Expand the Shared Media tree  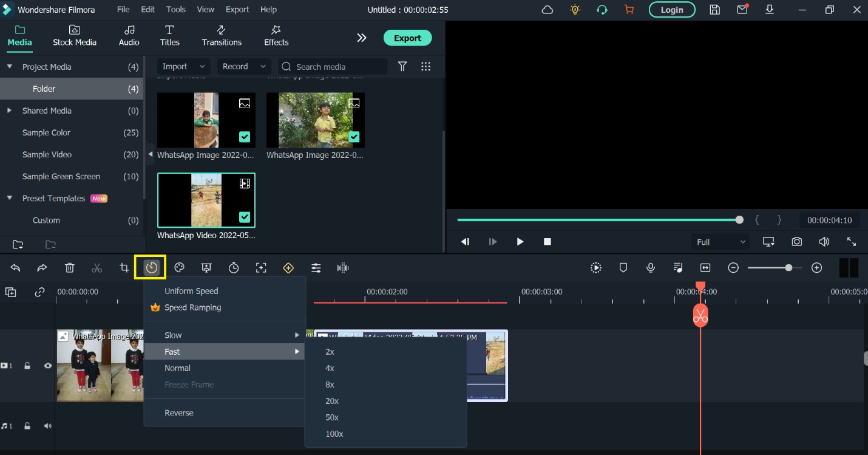[9, 111]
